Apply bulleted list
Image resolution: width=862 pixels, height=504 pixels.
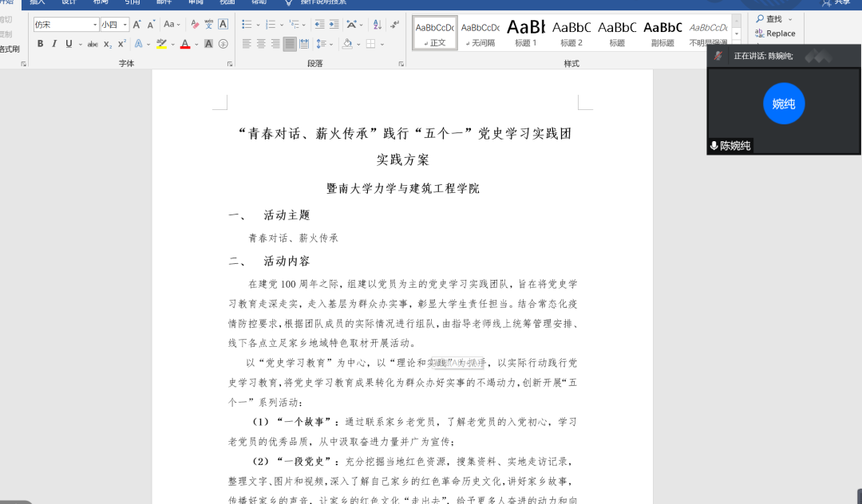247,24
